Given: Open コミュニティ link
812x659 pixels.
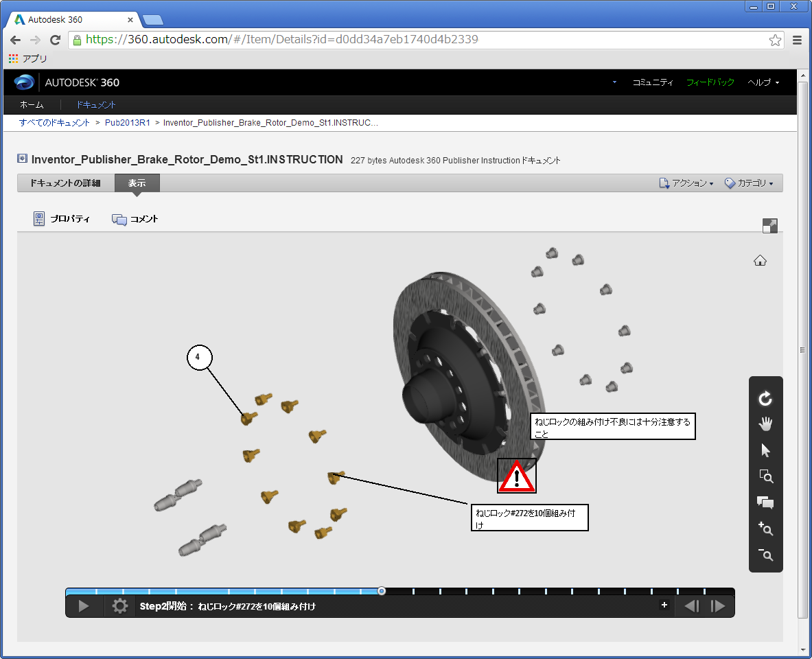Looking at the screenshot, I should pos(653,82).
